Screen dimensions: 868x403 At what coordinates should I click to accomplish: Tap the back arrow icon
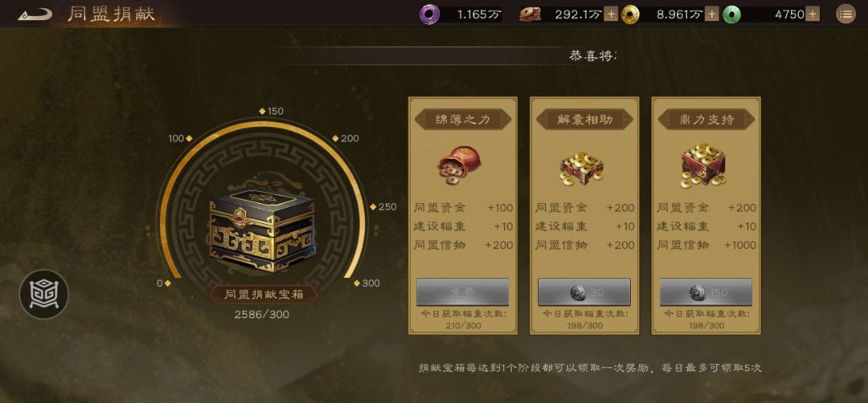35,14
